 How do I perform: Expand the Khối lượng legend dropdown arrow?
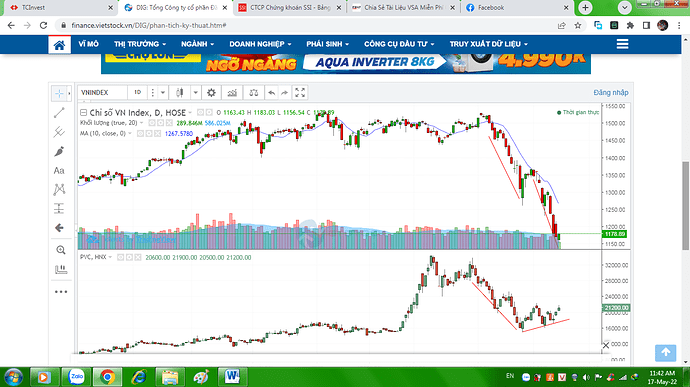(x=141, y=123)
